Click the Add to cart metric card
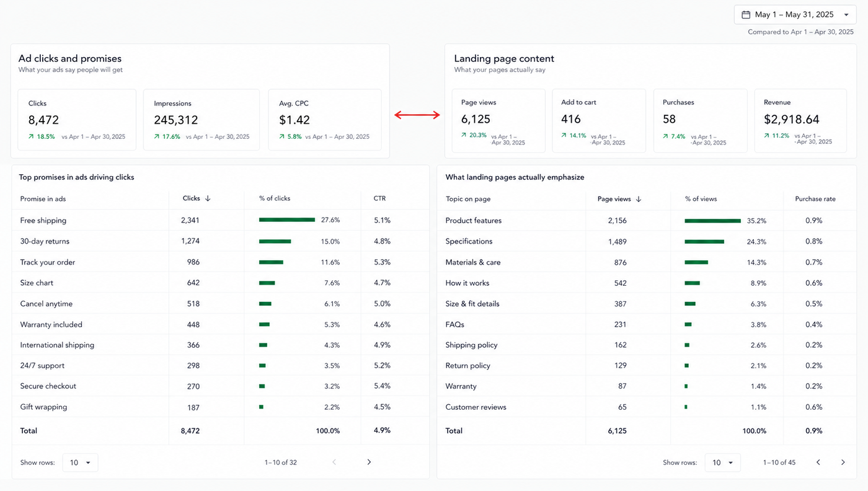Screen dimensions: 868x491 [x=599, y=120]
